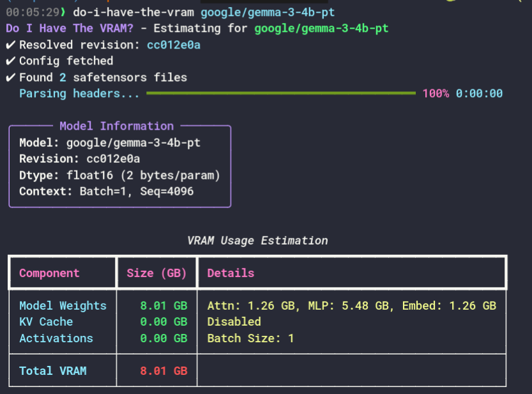Click the Component column header
The height and width of the screenshot is (394, 532).
pyautogui.click(x=49, y=273)
